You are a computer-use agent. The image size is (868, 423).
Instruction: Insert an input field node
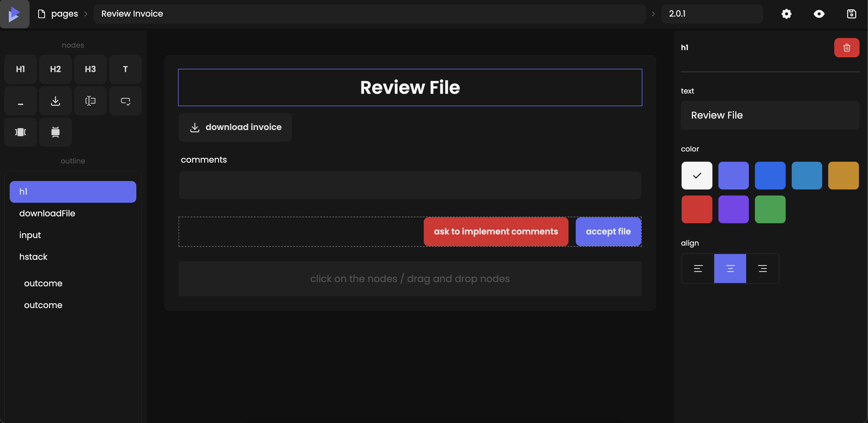pos(90,101)
